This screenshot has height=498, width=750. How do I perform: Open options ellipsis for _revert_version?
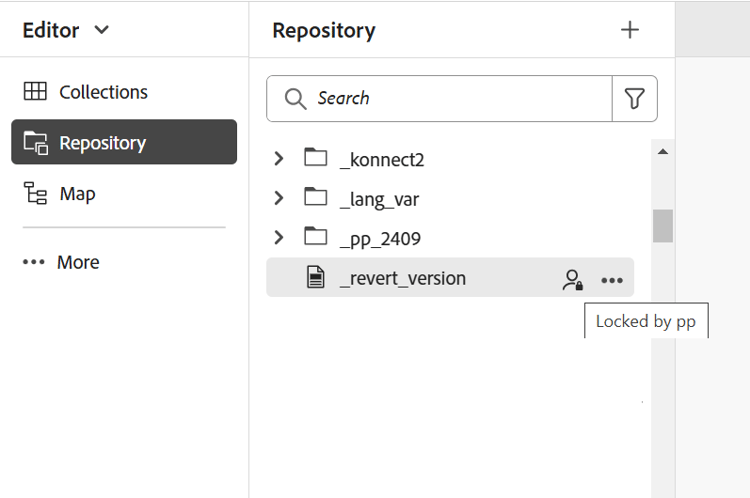click(x=612, y=280)
